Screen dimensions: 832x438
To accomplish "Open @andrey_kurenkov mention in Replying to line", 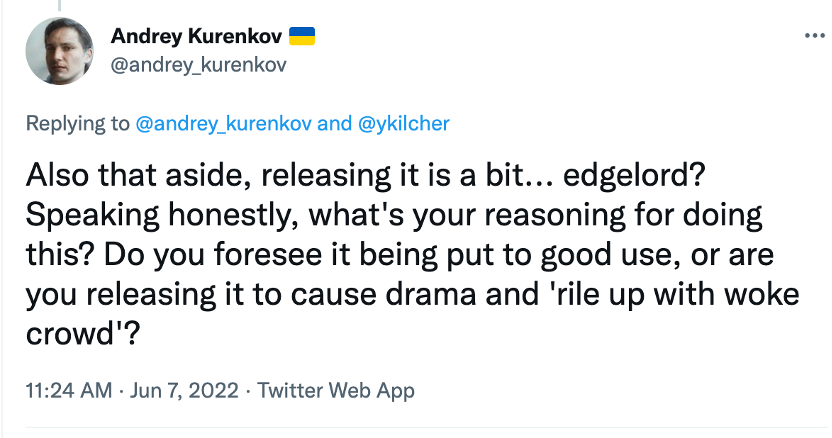I will point(225,124).
